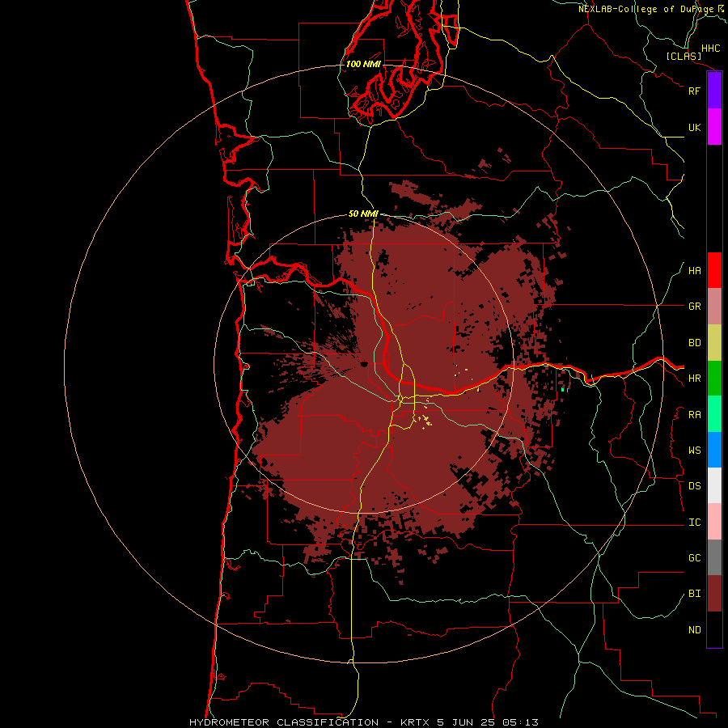Click the HHC product code text

click(710, 49)
